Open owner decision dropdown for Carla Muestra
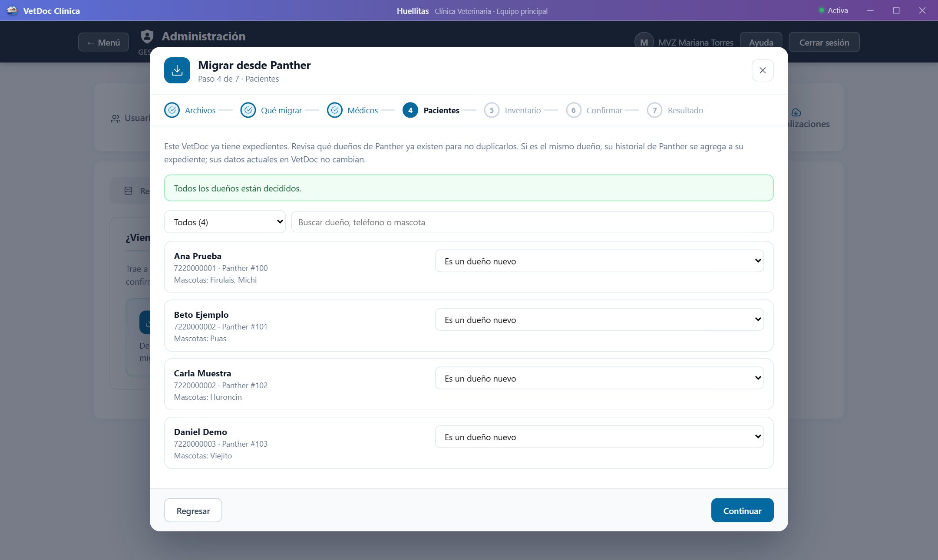The height and width of the screenshot is (560, 938). pos(599,378)
